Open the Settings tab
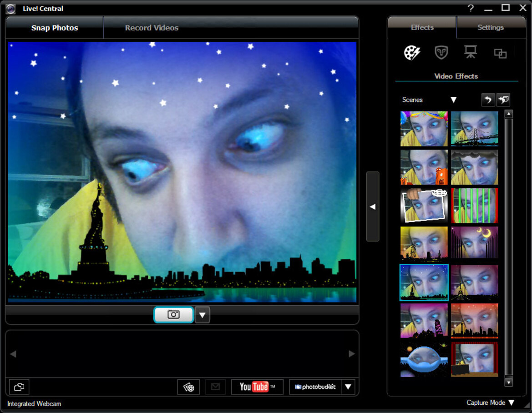The image size is (532, 413). pyautogui.click(x=491, y=27)
